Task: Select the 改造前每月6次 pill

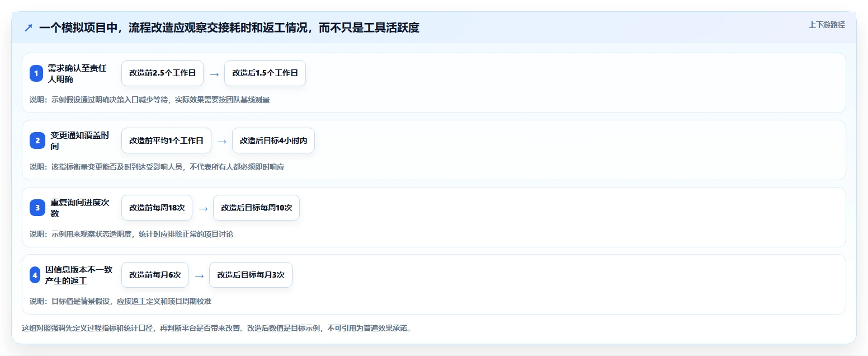Action: tap(155, 275)
